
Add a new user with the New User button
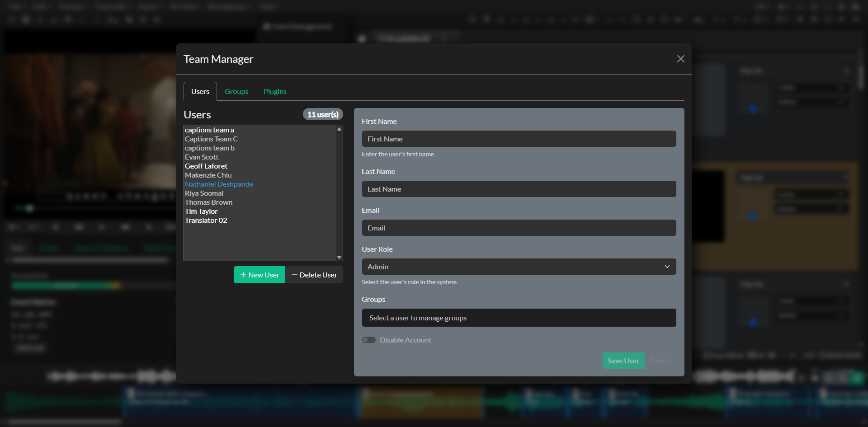(x=259, y=275)
